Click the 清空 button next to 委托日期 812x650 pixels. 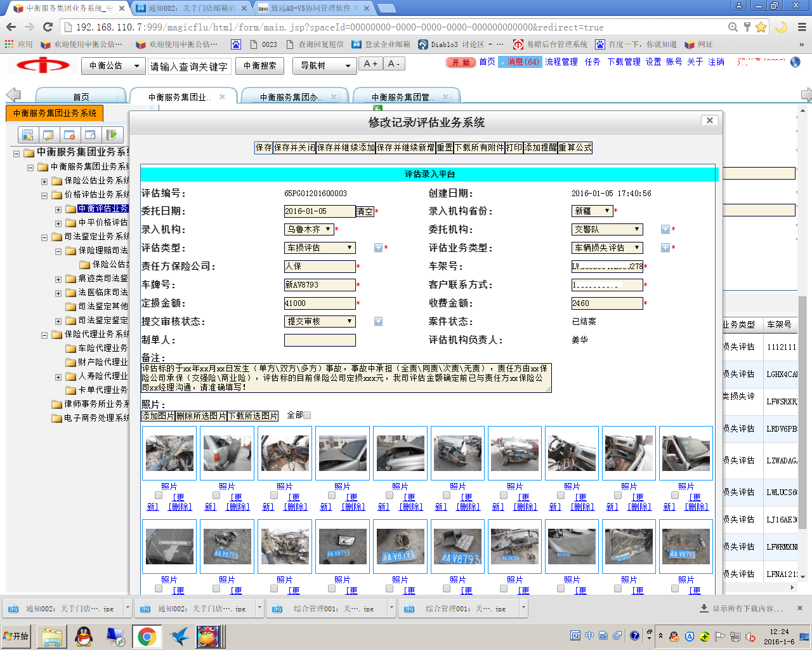365,211
